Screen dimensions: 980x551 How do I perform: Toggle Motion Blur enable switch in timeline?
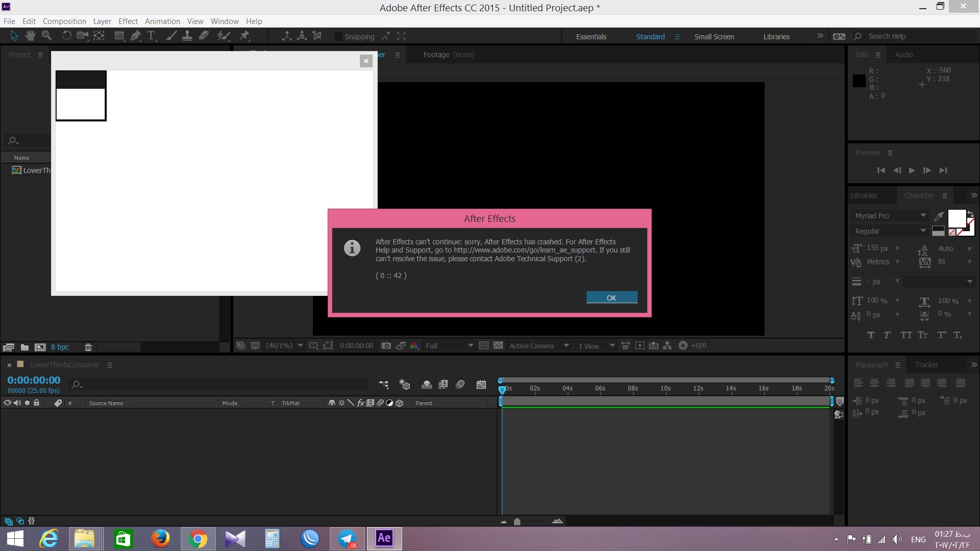[460, 384]
